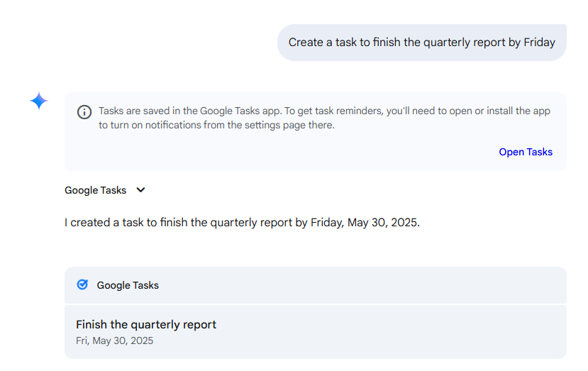Click empty area of the Google Tasks card header

click(355, 285)
